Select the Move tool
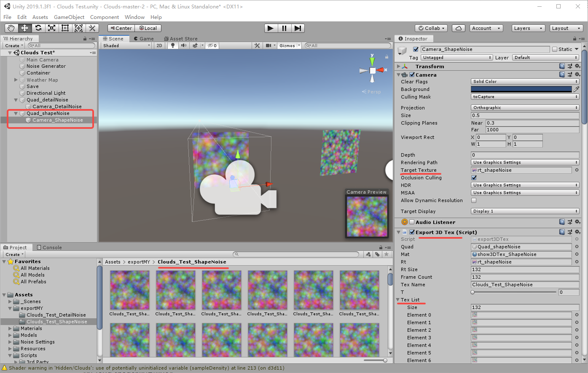The width and height of the screenshot is (588, 373). (25, 28)
